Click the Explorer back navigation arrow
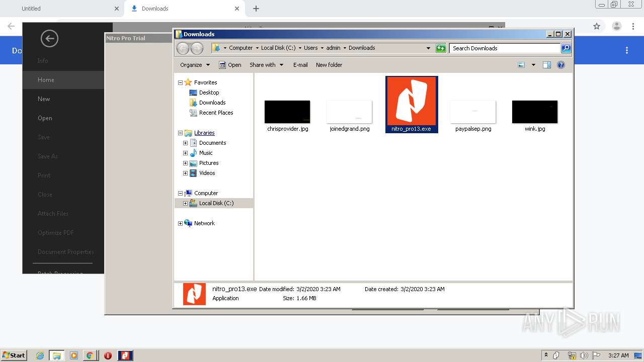 click(183, 48)
